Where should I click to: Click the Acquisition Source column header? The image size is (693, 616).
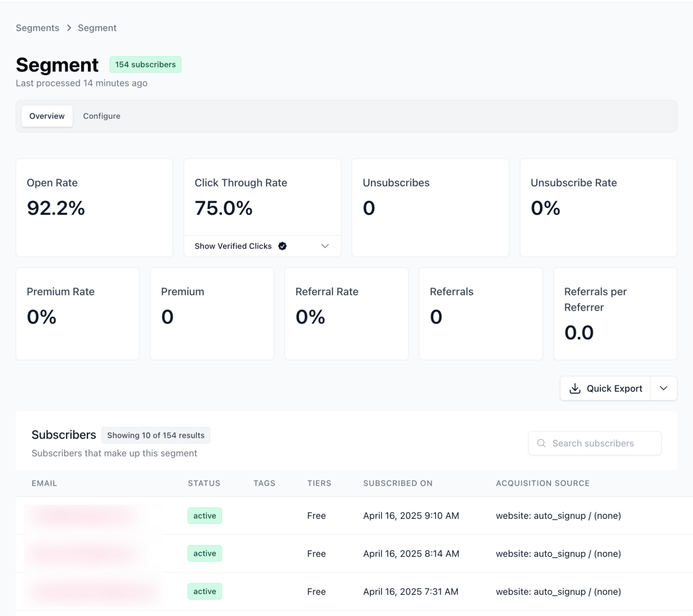[x=543, y=483]
